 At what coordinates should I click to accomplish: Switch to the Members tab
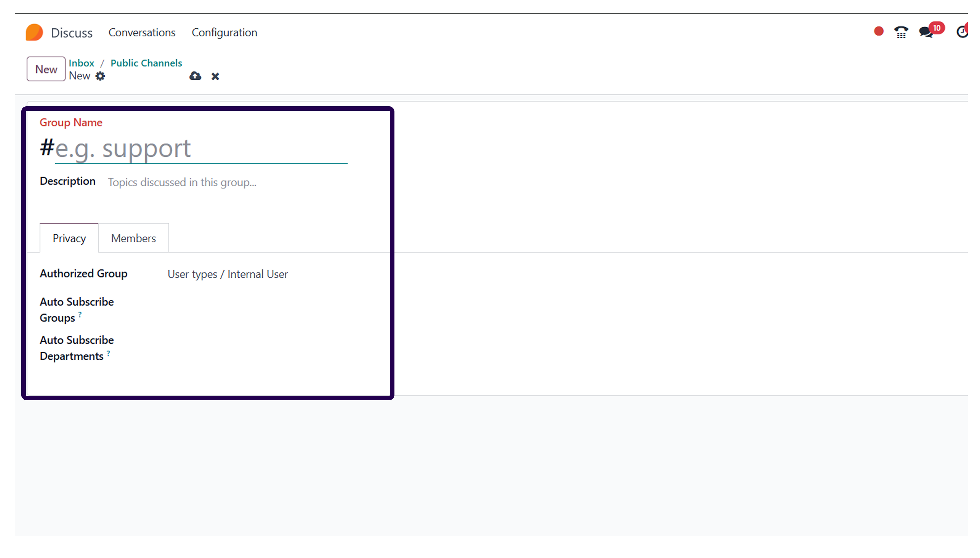point(133,238)
